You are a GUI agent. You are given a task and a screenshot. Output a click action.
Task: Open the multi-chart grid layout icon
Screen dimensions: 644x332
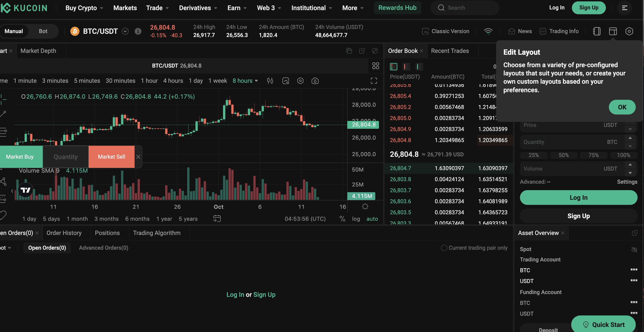point(376,66)
